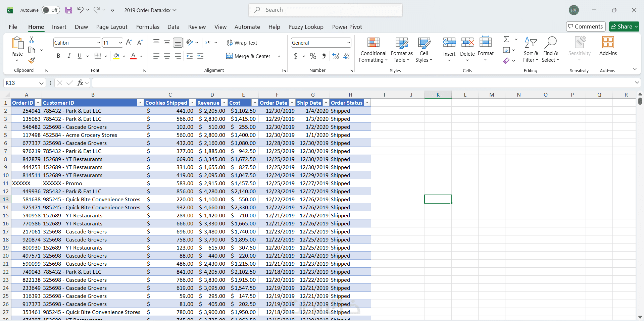Screen dimensions: 644x321
Task: Toggle italic formatting
Action: pyautogui.click(x=69, y=56)
